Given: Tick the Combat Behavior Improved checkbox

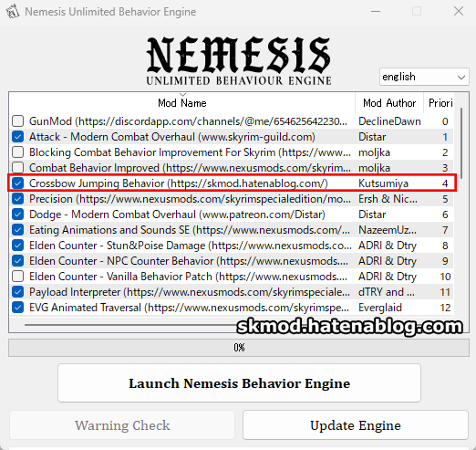Looking at the screenshot, I should tap(18, 167).
